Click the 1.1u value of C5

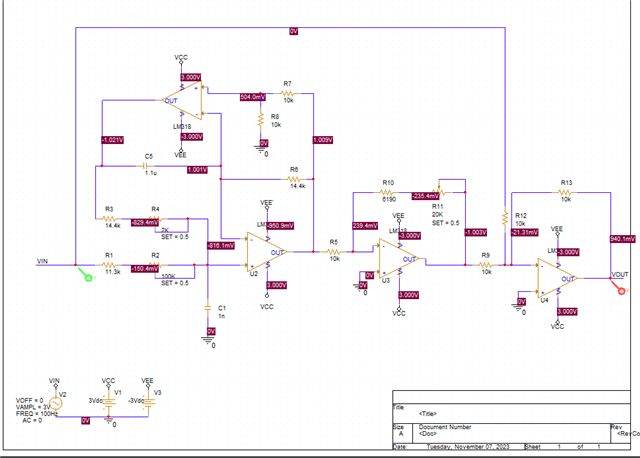coord(151,173)
